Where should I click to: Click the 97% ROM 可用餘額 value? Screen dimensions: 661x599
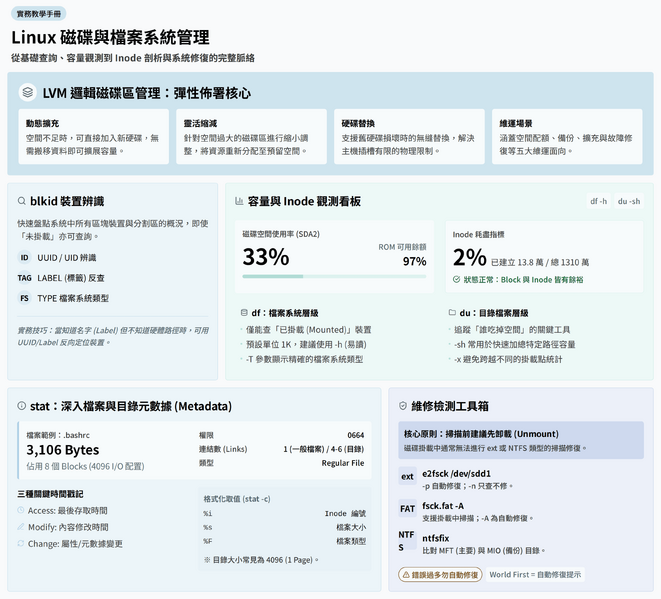(x=414, y=261)
